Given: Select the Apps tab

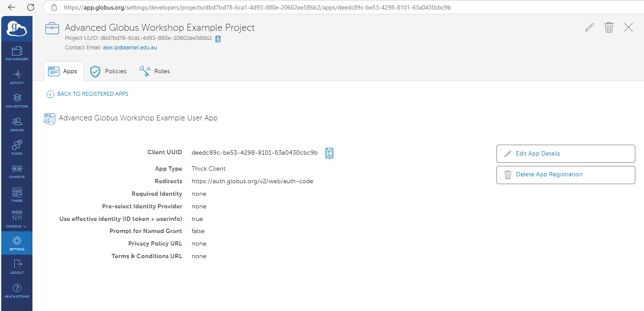Looking at the screenshot, I should pos(63,71).
